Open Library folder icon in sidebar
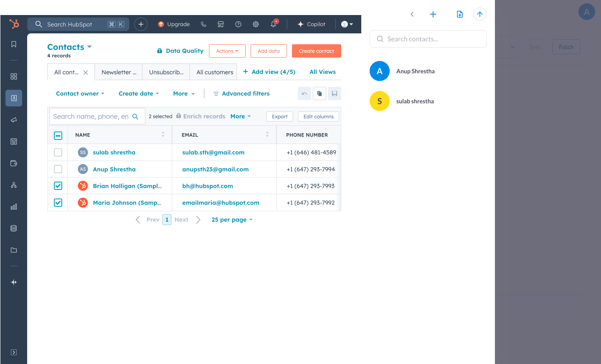Screen dimensions: 601x364 (14, 250)
